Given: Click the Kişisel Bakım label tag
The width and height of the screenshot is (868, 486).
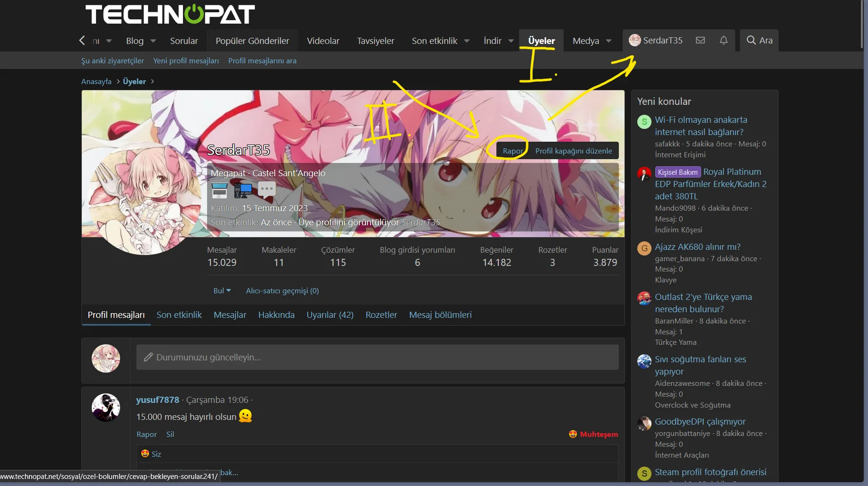Looking at the screenshot, I should coord(677,172).
